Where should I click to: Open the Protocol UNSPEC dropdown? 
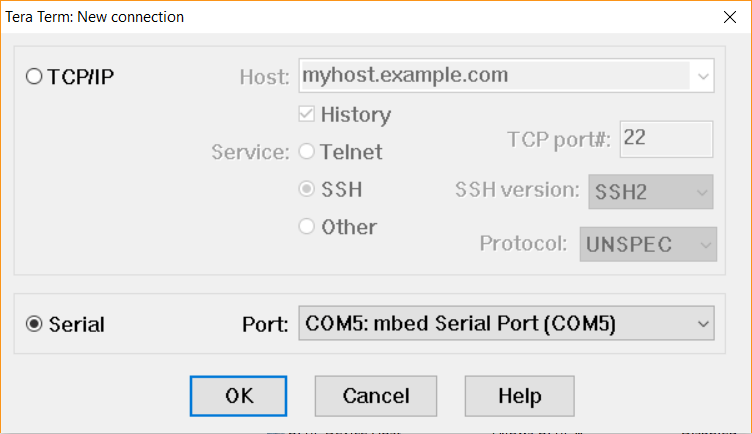coord(648,244)
